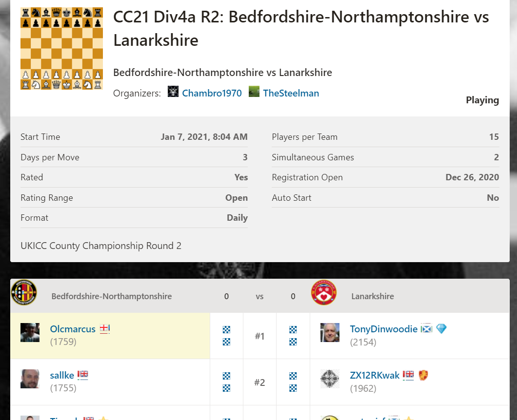Open organizer Chambro1970's profile link

pos(212,93)
